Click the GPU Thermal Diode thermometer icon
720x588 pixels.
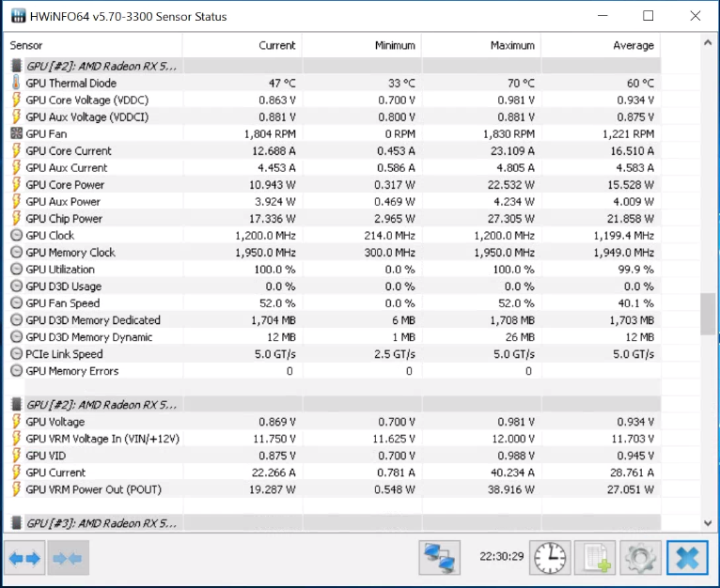16,83
